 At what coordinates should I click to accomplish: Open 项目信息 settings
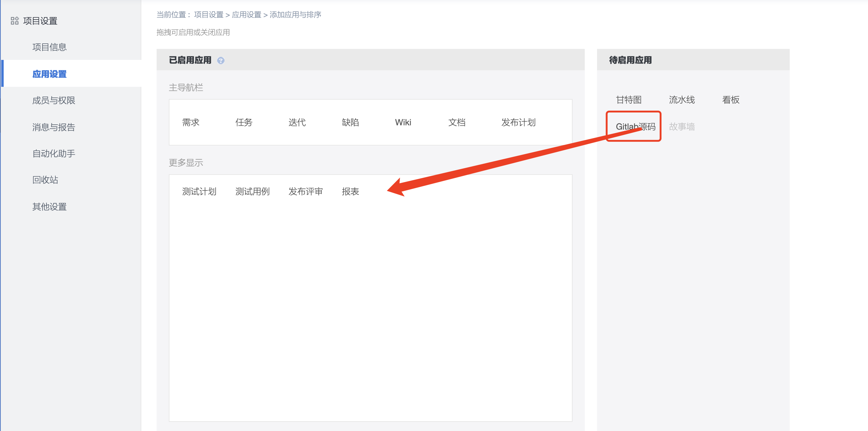[x=50, y=47]
